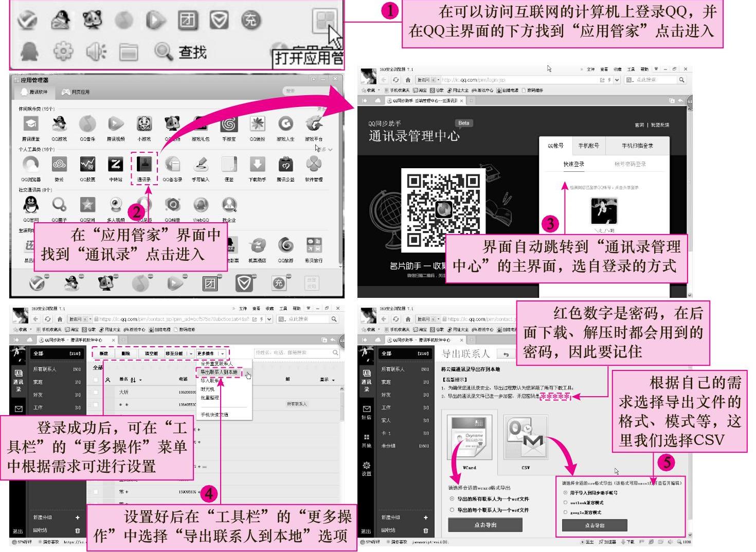This screenshot has height=552, width=756.
Task: Launch QQ浏览器 from personal tools
Action: pyautogui.click(x=31, y=165)
